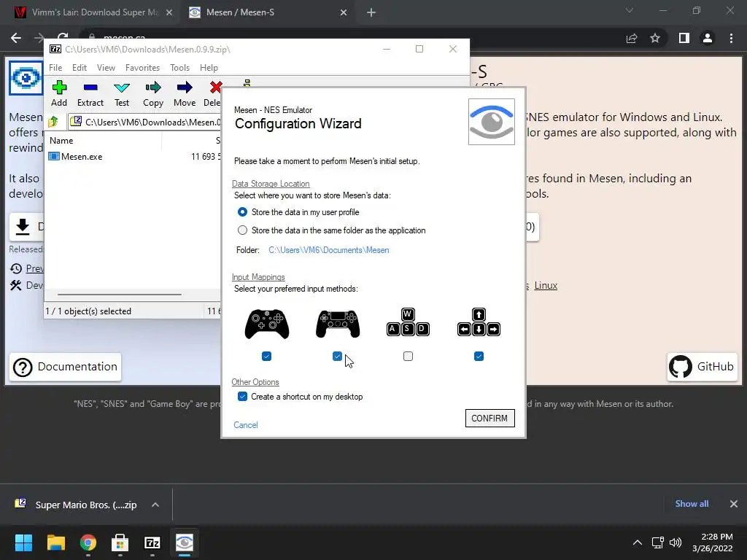This screenshot has height=560, width=747.
Task: Bookmark this page with star icon
Action: coord(656,38)
